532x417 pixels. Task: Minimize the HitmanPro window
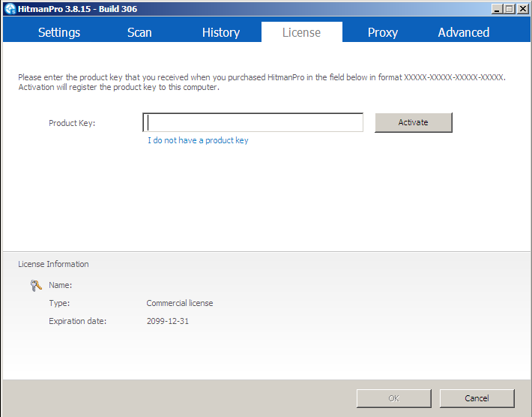[497, 9]
